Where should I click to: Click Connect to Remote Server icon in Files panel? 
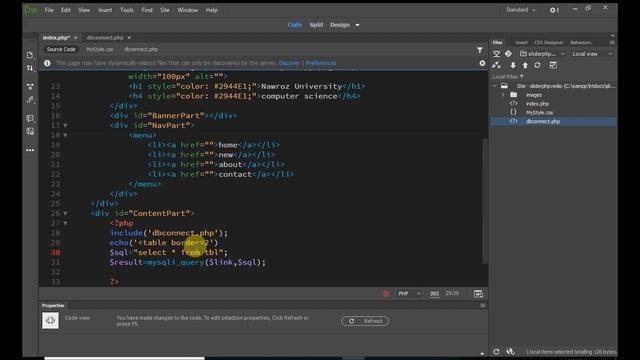pos(496,54)
